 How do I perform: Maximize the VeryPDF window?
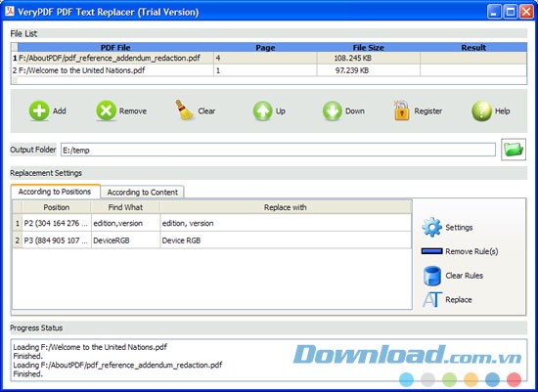click(511, 12)
